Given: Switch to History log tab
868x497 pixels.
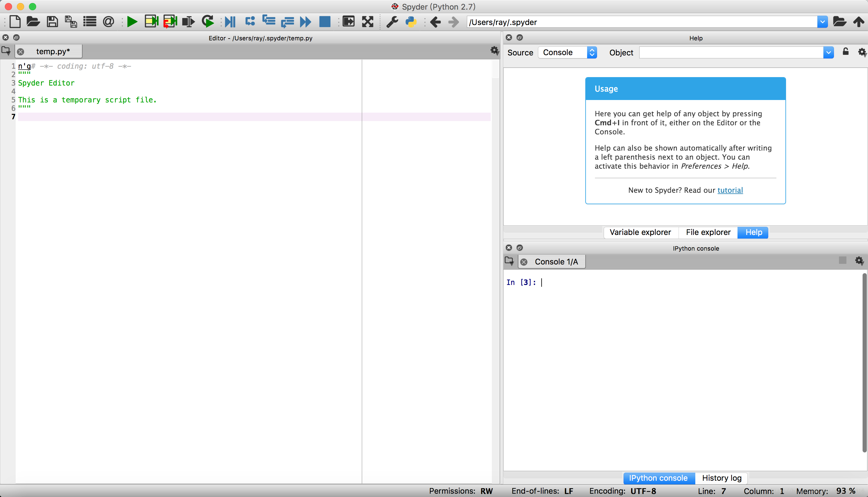Looking at the screenshot, I should 722,478.
